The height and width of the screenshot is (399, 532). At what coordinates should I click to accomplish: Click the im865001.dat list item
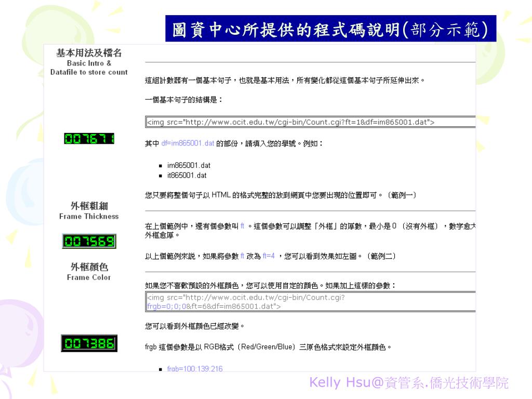coord(189,165)
